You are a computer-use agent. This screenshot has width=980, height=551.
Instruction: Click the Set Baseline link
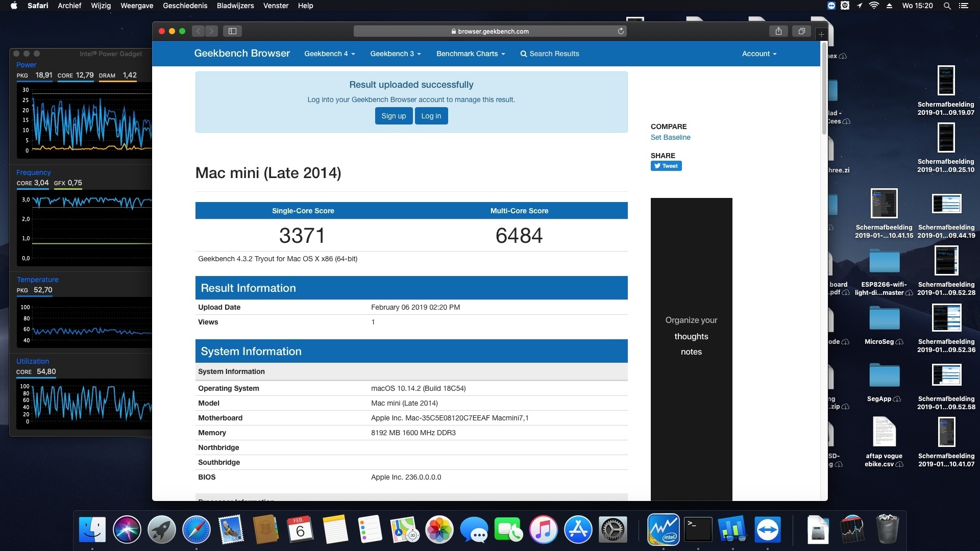pyautogui.click(x=670, y=137)
